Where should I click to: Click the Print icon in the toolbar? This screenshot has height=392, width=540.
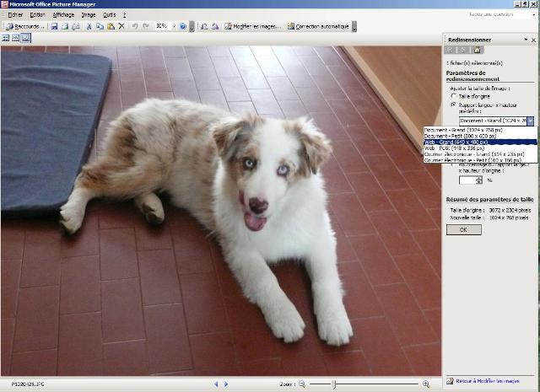point(76,27)
